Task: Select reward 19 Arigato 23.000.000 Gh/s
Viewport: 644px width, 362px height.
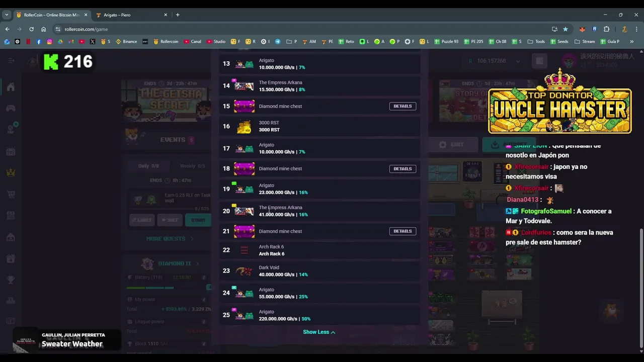Action: coord(320,189)
